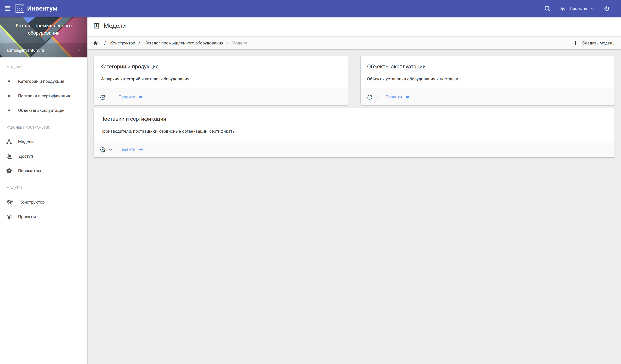Image resolution: width=621 pixels, height=364 pixels.
Task: Click the Параметры gear icon in sidebar
Action: (9, 171)
